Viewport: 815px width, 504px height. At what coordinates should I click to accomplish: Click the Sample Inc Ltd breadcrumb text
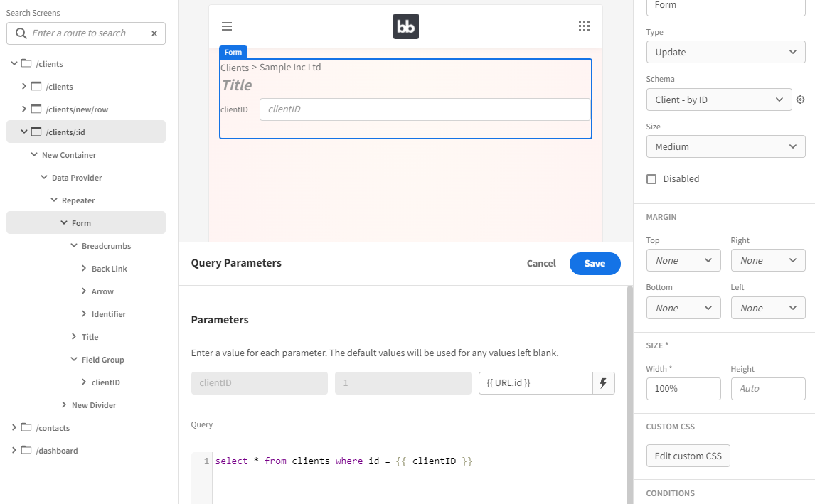click(x=290, y=68)
